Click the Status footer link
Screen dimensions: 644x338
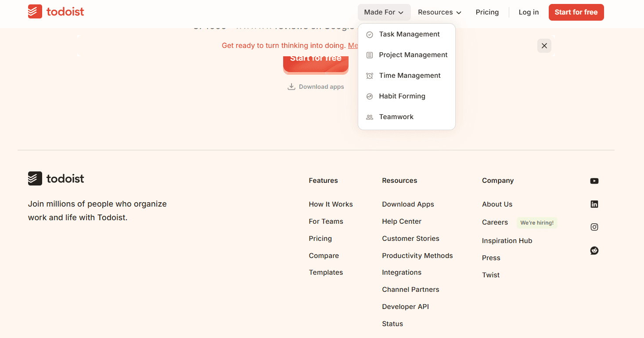[x=392, y=324]
